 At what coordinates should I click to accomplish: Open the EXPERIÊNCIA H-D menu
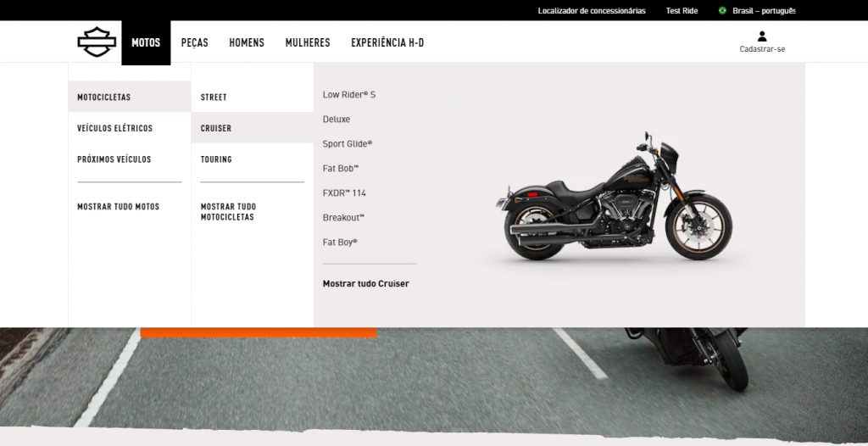click(387, 42)
